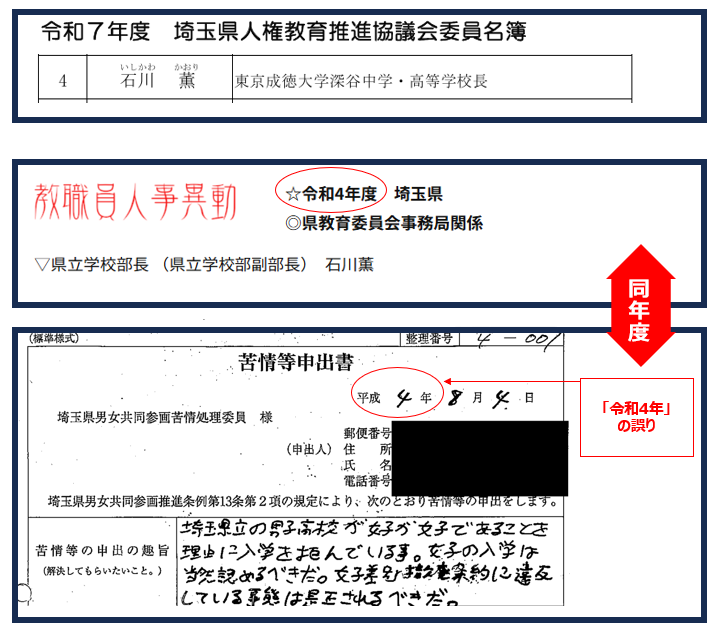Click the 苦情等の申出の趣旨 row label

pyautogui.click(x=102, y=551)
